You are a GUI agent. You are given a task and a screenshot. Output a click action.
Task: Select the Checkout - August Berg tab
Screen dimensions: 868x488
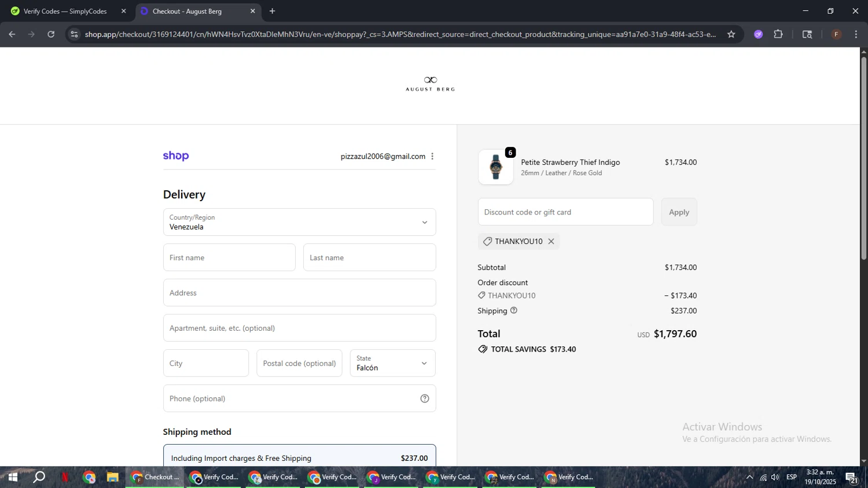click(x=198, y=11)
